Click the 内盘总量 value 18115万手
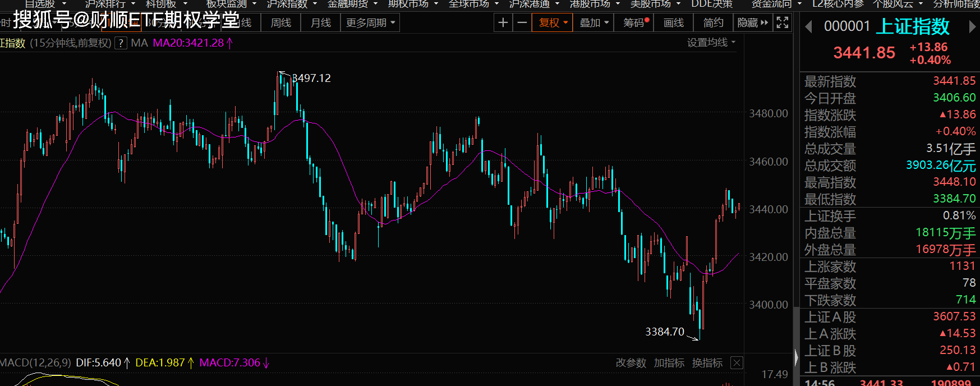 (946, 232)
